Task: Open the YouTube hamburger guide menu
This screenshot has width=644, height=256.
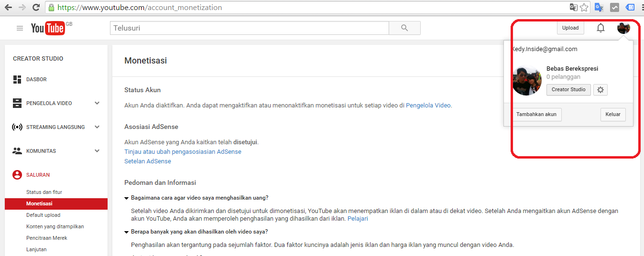Action: [x=20, y=28]
